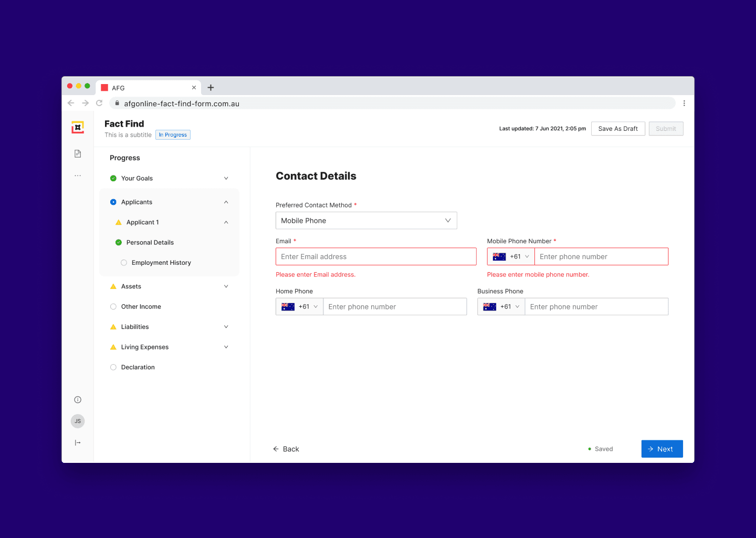Click the blue progress icon beside Applicants
The height and width of the screenshot is (538, 756).
tap(113, 202)
